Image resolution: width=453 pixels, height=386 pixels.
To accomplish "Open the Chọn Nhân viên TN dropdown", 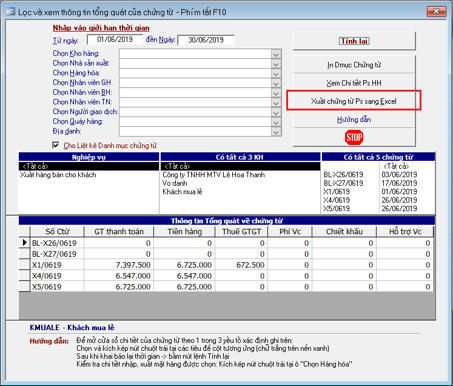I will point(276,102).
